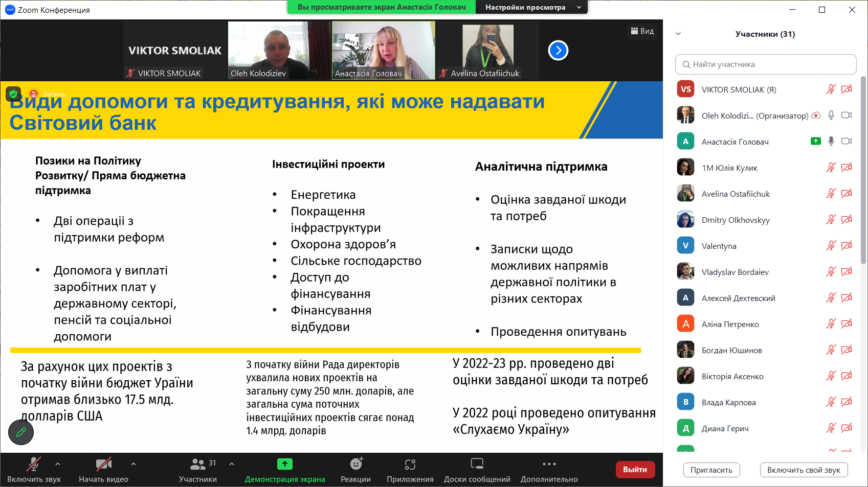This screenshot has width=868, height=487.
Task: Click Богдан Юшинов camera-off icon
Action: pyautogui.click(x=847, y=350)
